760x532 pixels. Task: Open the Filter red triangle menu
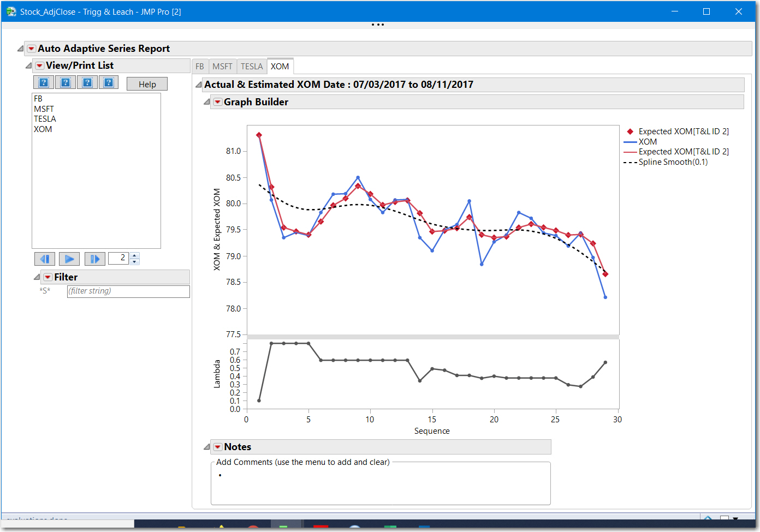[x=48, y=277]
